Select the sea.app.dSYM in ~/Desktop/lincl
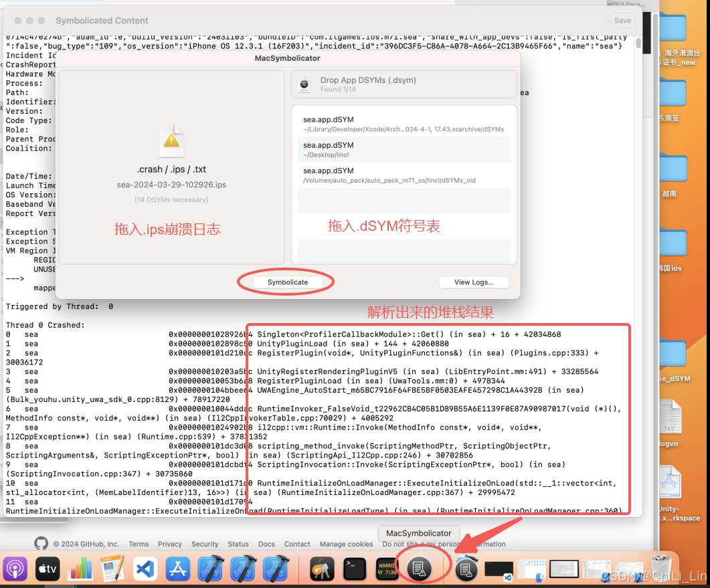The width and height of the screenshot is (710, 588). click(404, 150)
